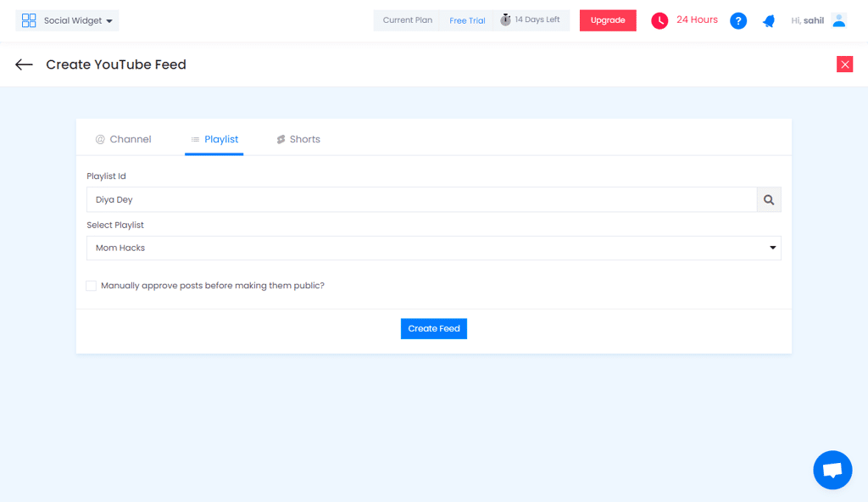Switch to the Channel tab
The width and height of the screenshot is (868, 502).
pos(123,138)
